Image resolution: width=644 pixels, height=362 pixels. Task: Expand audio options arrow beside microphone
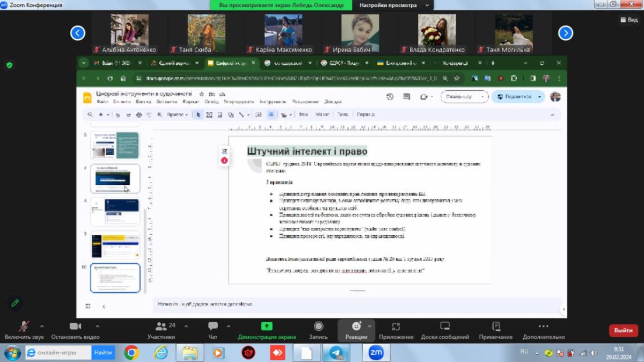tap(42, 326)
